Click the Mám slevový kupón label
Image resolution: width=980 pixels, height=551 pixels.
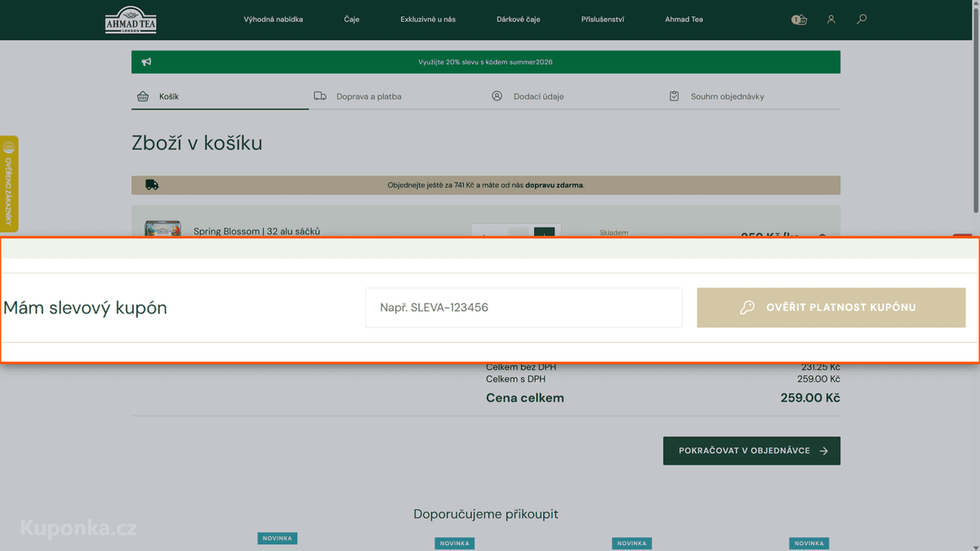tap(86, 308)
